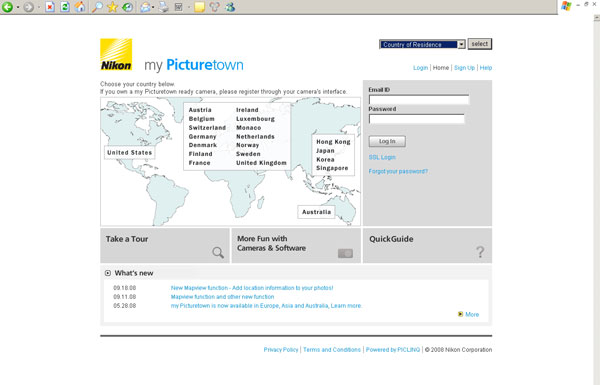Open the Powered by PICLINQ footer link
The height and width of the screenshot is (385, 600).
pos(393,349)
